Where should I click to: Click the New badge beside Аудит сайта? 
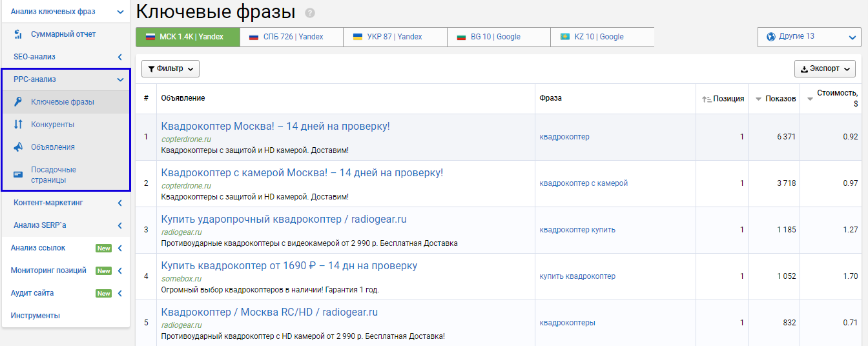click(x=103, y=294)
